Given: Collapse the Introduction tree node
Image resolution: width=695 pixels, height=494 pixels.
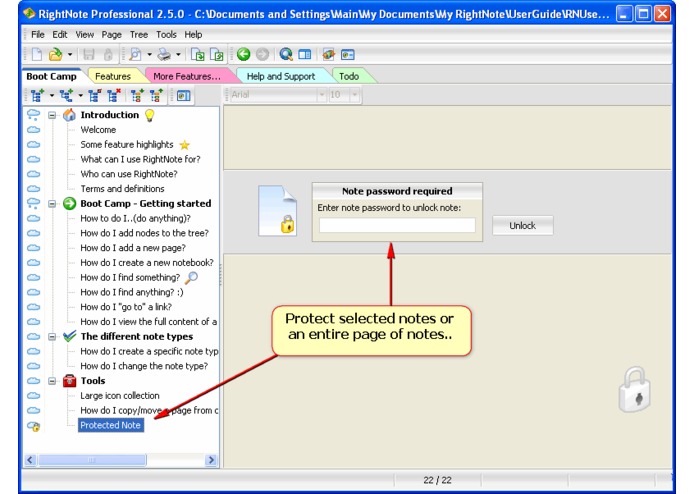Looking at the screenshot, I should click(x=52, y=115).
